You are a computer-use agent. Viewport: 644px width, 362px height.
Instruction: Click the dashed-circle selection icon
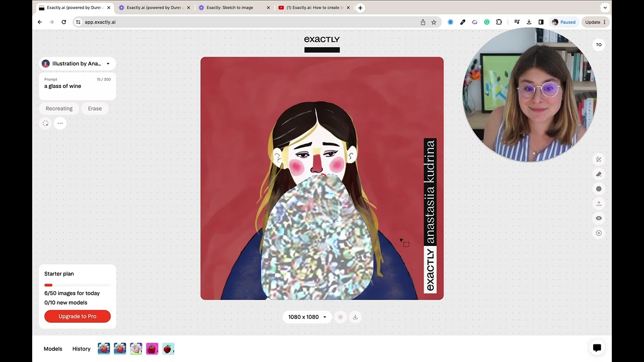[46, 123]
